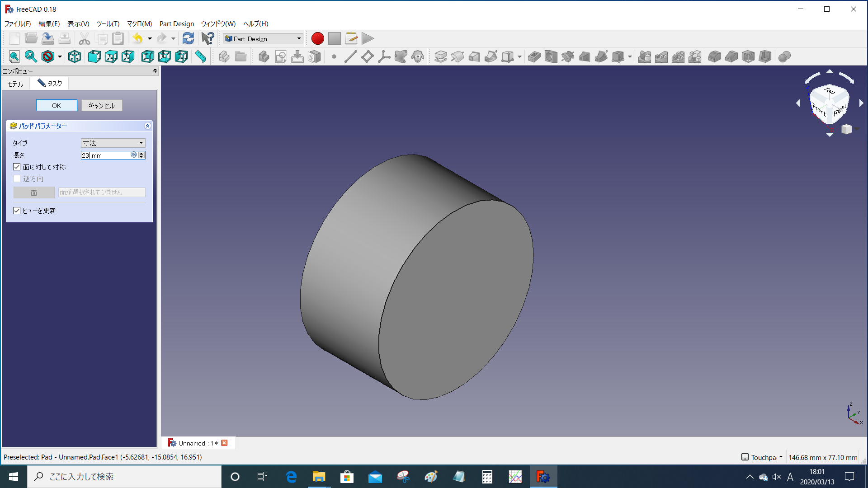Click the Fit Selection zoom icon
This screenshot has height=488, width=868.
pyautogui.click(x=31, y=56)
